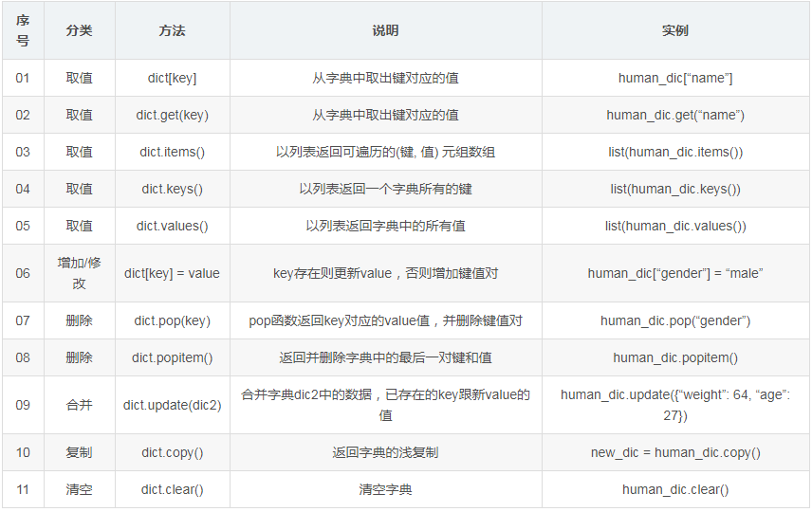812x512 pixels.
Task: Click example 'human_dic.popitem()'
Action: pos(675,357)
